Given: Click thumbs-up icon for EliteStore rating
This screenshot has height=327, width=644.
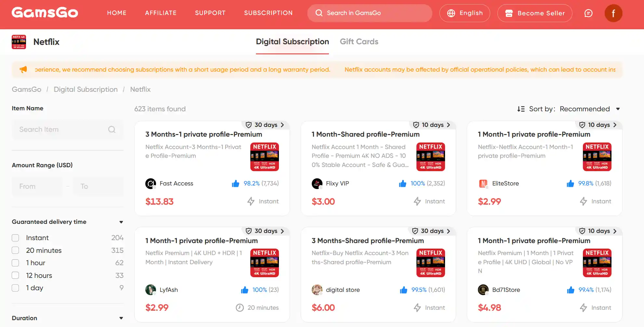Looking at the screenshot, I should coord(570,184).
